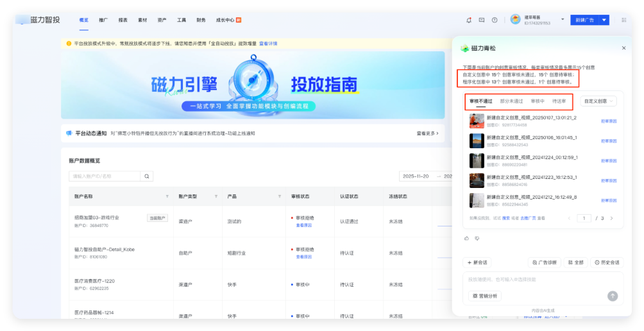Image resolution: width=644 pixels, height=331 pixels.
Task: Open the notification bell icon
Action: [x=469, y=20]
